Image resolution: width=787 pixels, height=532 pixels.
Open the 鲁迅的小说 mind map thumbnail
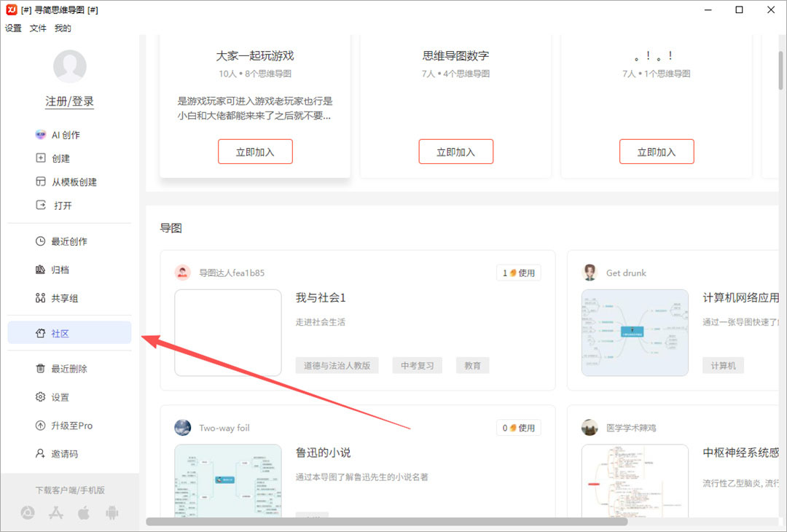tap(228, 481)
